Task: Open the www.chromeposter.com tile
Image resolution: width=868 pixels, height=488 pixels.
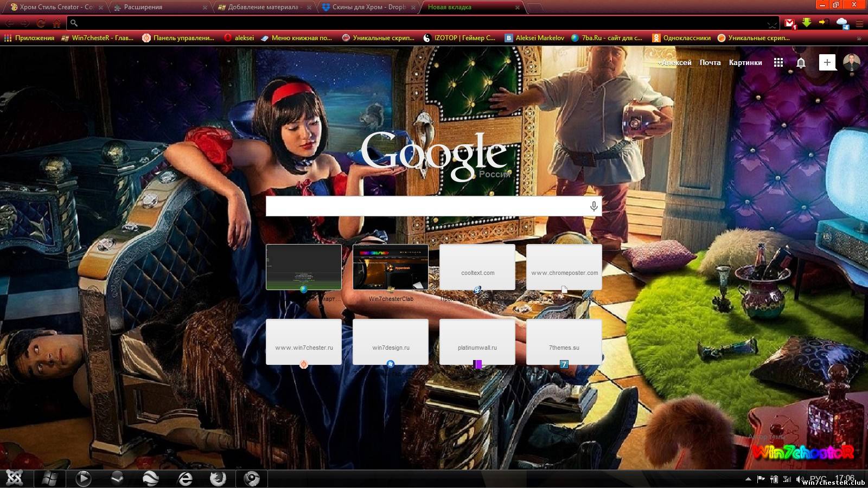Action: [564, 267]
